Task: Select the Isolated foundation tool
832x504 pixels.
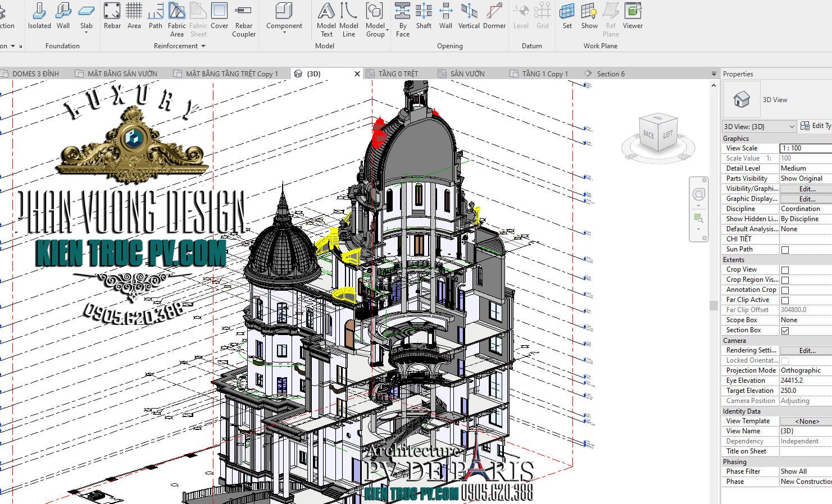Action: [x=39, y=16]
